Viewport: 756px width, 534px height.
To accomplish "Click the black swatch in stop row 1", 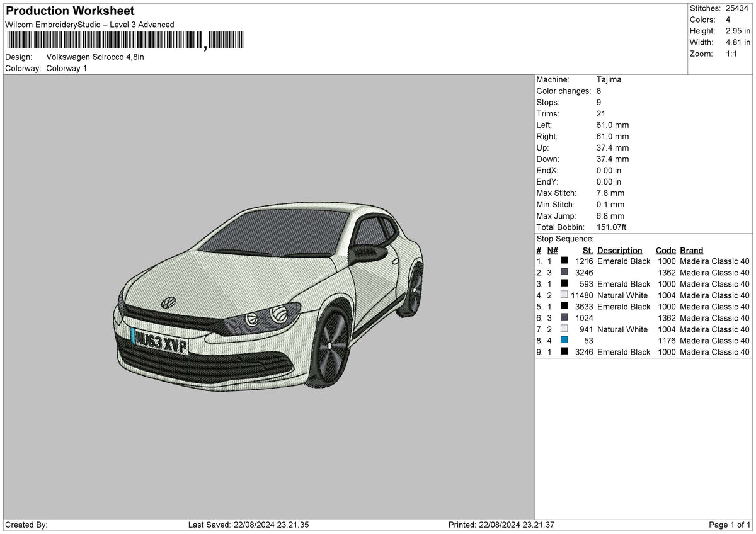I will click(x=564, y=261).
